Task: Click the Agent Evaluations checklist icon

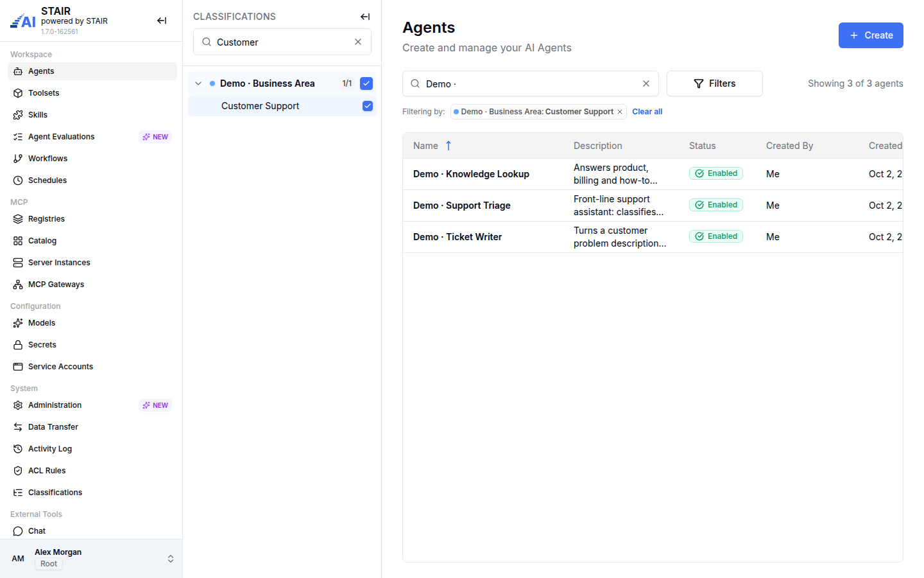Action: [18, 137]
